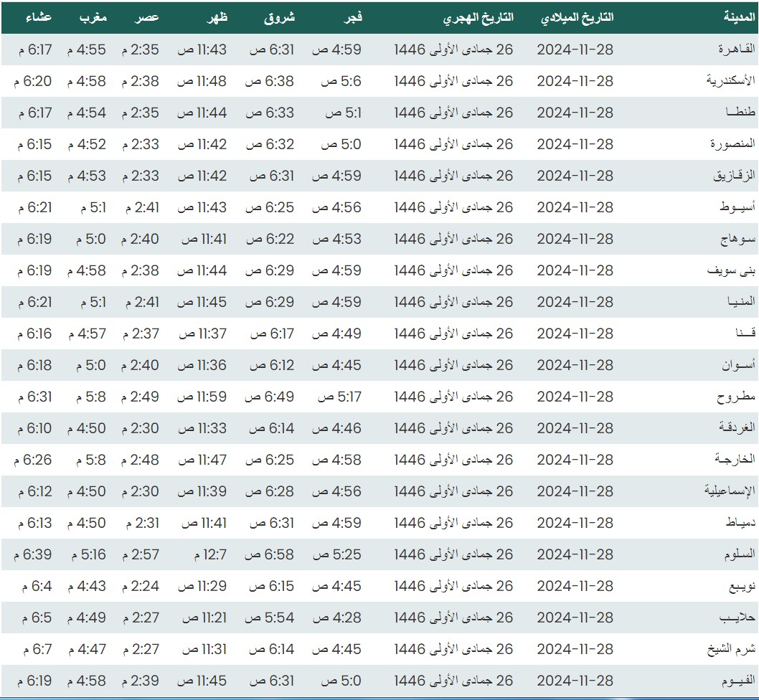Click the التاريخ الميلادي column header
This screenshot has height=700, width=759.
[577, 18]
